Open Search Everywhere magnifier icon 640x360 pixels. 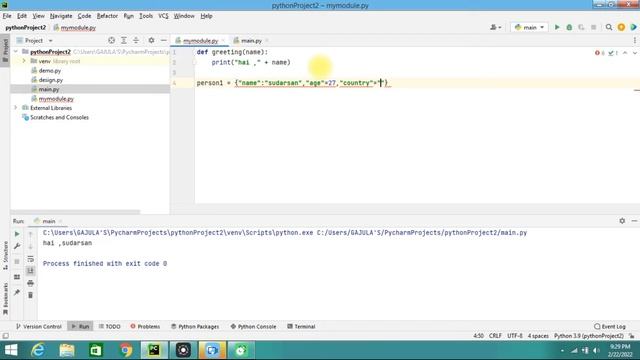tap(609, 27)
